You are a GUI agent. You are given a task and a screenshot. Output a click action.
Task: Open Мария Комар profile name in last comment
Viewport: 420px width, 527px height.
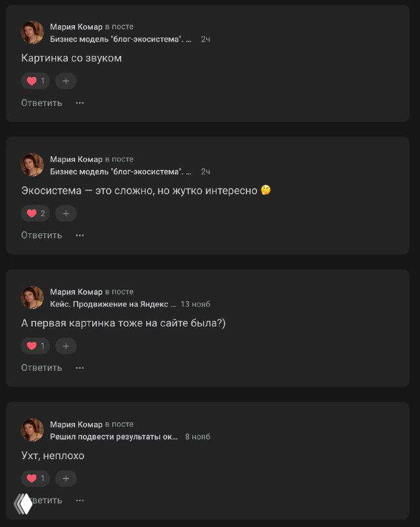(x=76, y=424)
